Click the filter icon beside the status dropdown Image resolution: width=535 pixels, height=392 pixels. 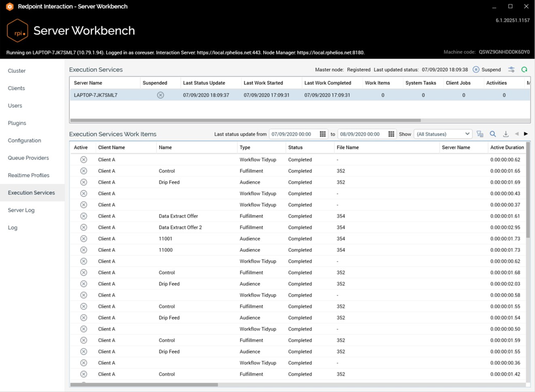[480, 134]
